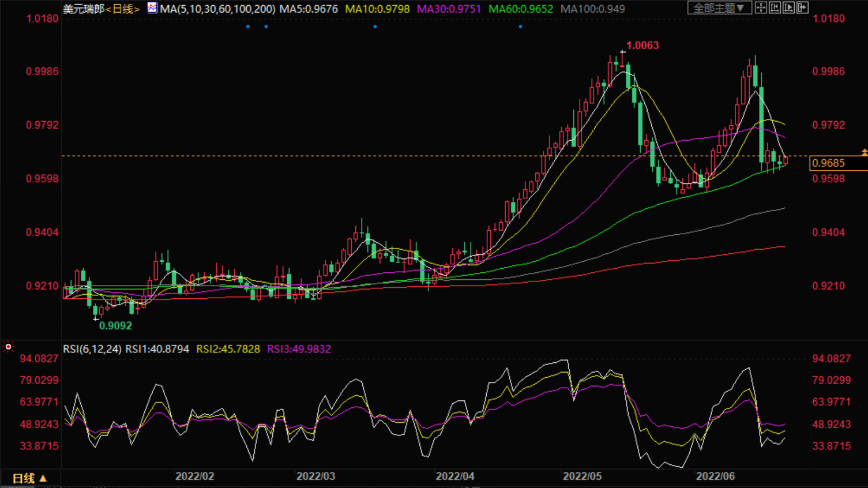Click the 1.0063 high price label
Image resolution: width=868 pixels, height=488 pixels.
[x=642, y=46]
